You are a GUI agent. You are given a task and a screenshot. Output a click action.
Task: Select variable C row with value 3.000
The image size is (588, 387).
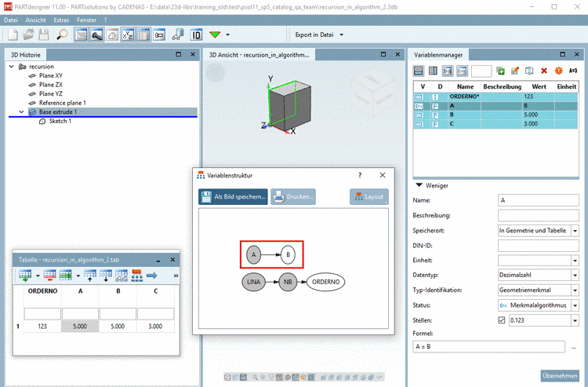pyautogui.click(x=495, y=124)
